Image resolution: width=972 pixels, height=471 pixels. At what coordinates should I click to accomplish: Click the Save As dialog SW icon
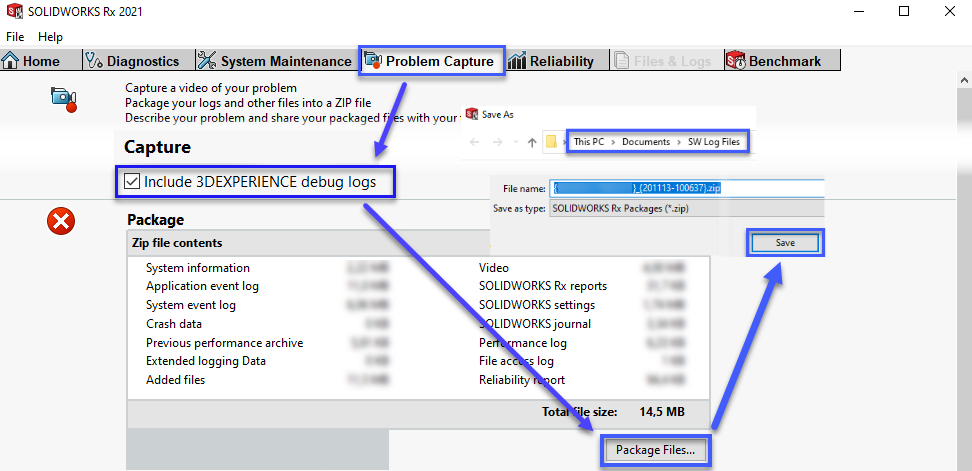(x=472, y=114)
